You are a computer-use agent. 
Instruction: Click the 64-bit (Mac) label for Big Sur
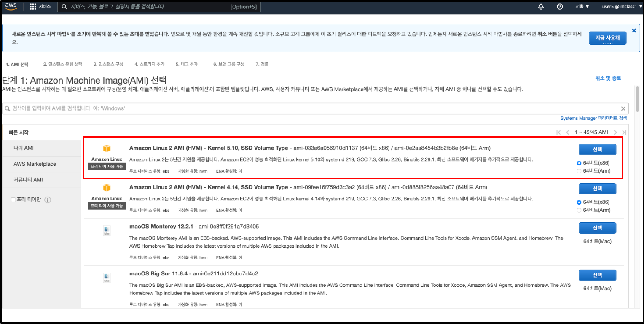point(597,289)
